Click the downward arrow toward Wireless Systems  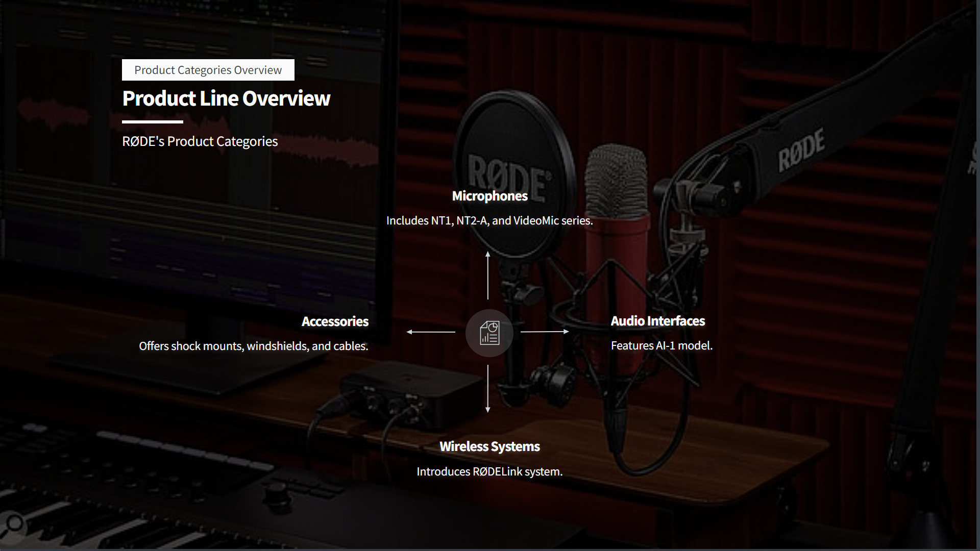[488, 389]
